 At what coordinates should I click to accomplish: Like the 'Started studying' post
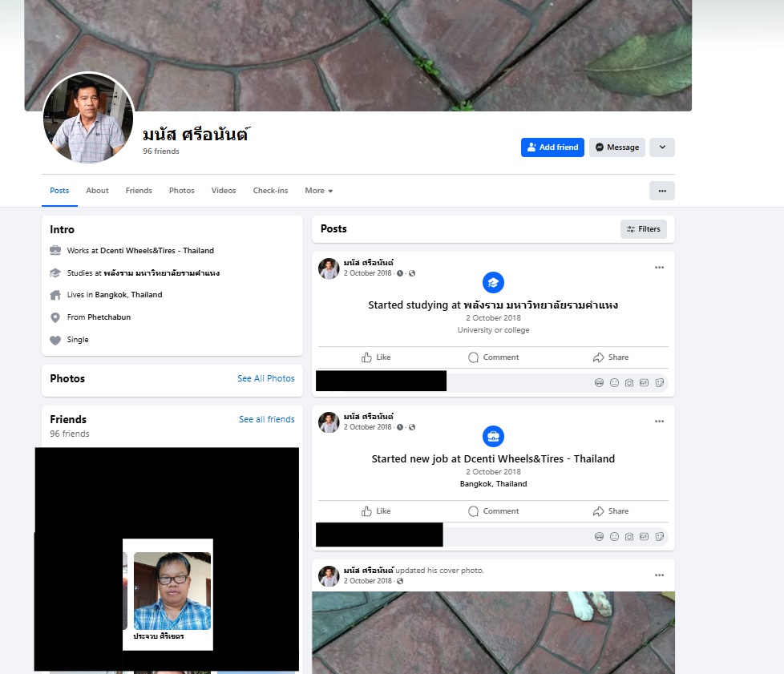tap(376, 357)
